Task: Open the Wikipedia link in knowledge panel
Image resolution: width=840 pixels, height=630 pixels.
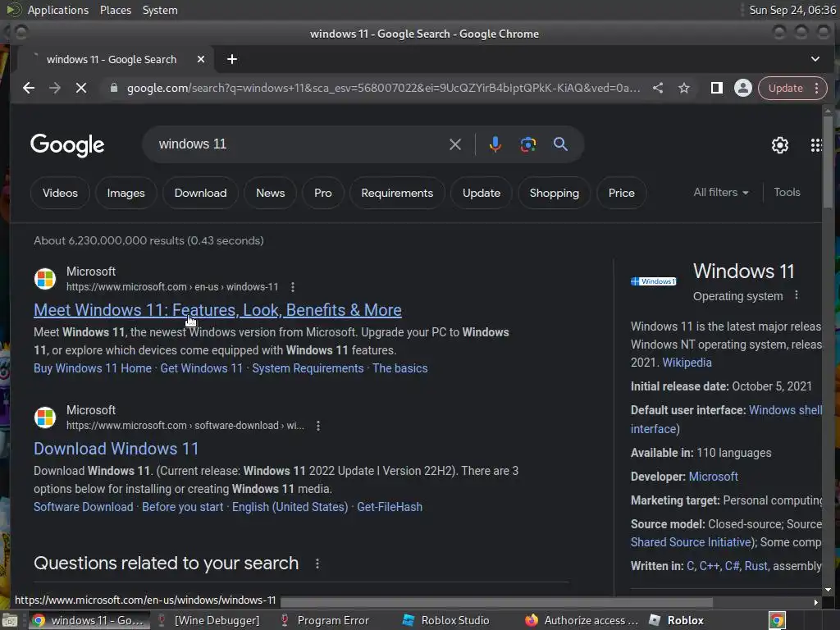Action: coord(687,363)
